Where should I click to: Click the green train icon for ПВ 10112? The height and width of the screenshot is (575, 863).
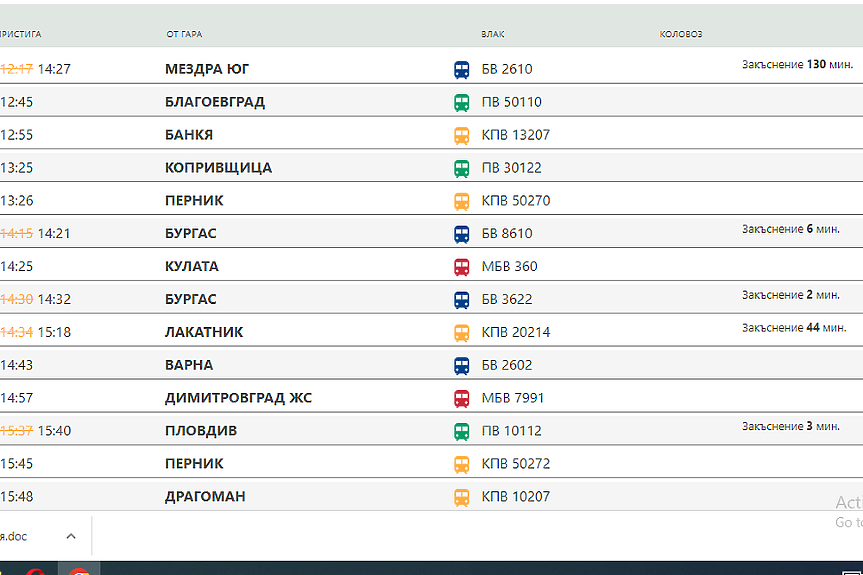[462, 432]
